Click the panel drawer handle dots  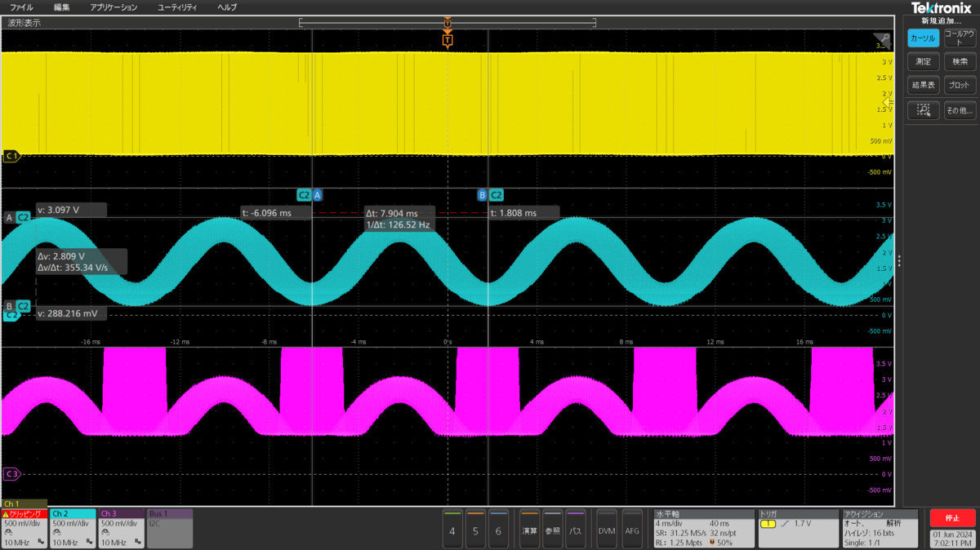(x=899, y=260)
